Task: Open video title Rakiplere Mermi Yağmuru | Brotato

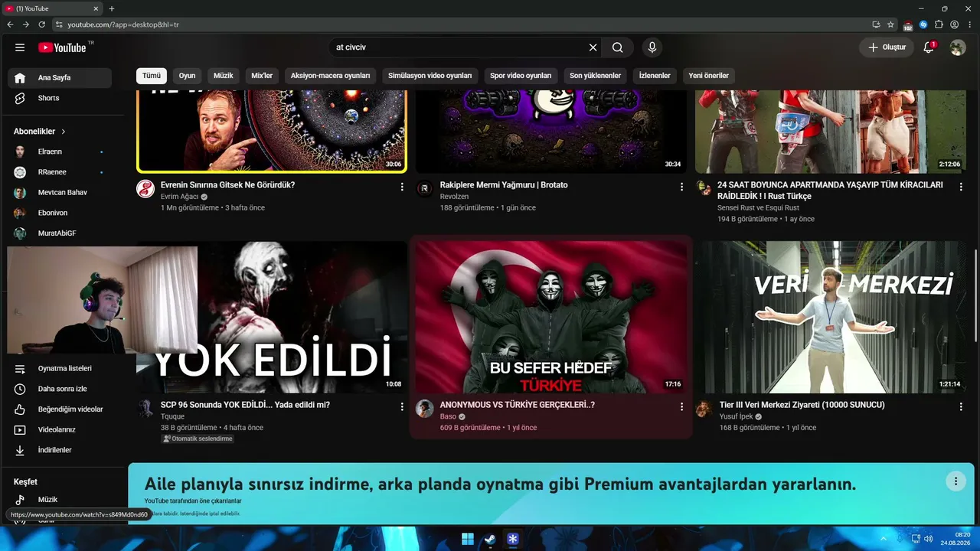Action: [x=504, y=185]
